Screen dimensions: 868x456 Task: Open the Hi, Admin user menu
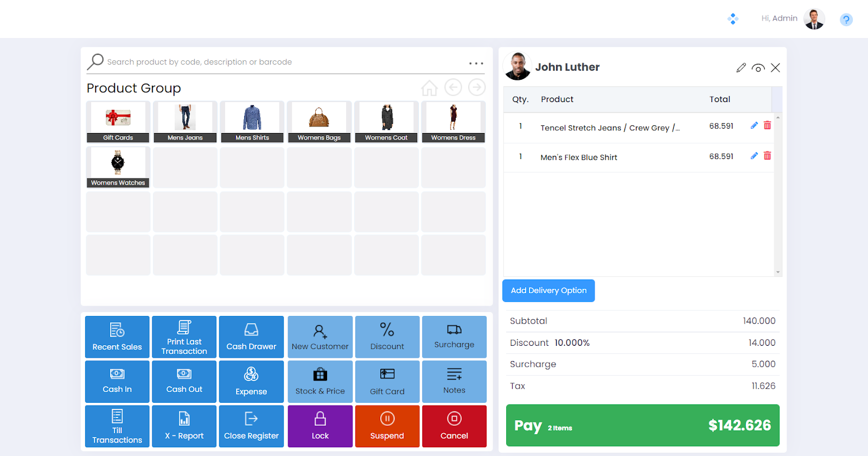pyautogui.click(x=792, y=18)
